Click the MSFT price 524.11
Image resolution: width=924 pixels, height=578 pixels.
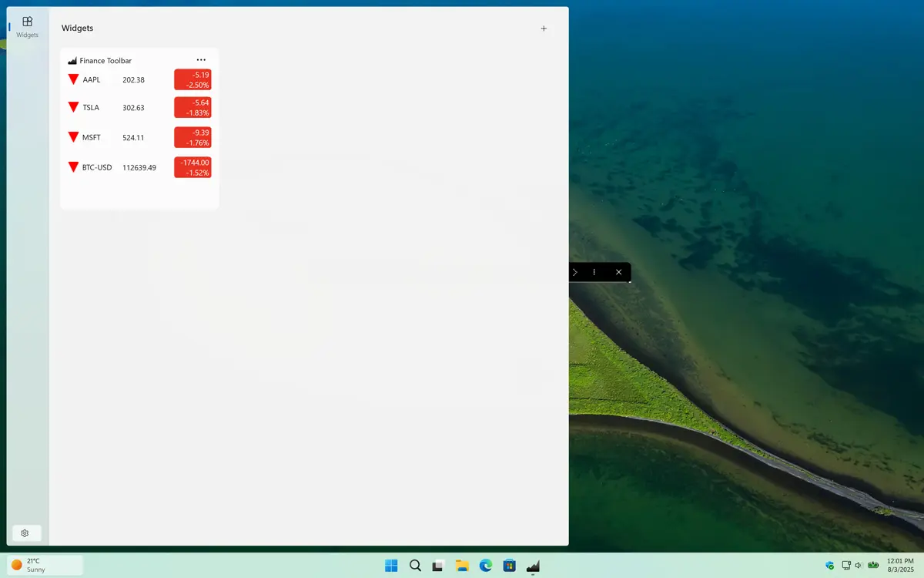pos(133,138)
